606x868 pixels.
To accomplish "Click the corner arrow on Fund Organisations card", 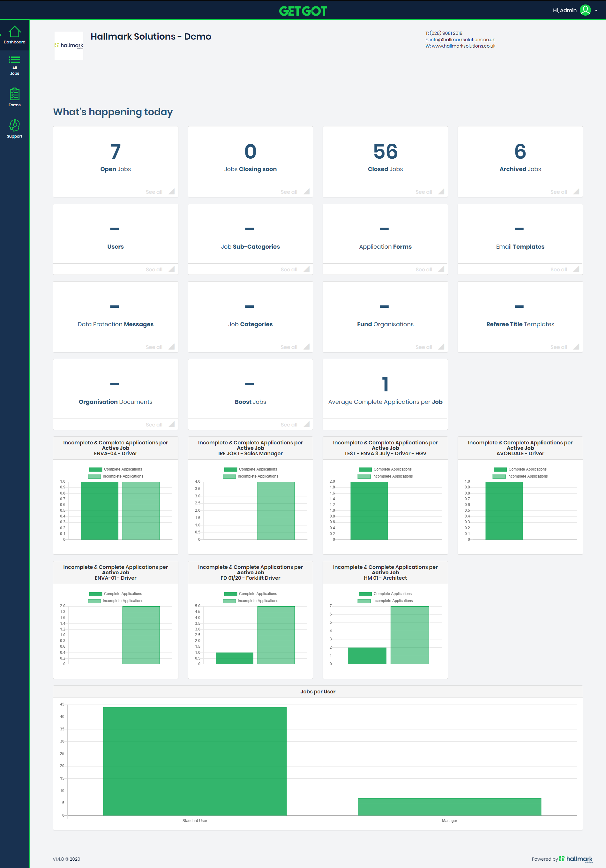I will tap(442, 347).
